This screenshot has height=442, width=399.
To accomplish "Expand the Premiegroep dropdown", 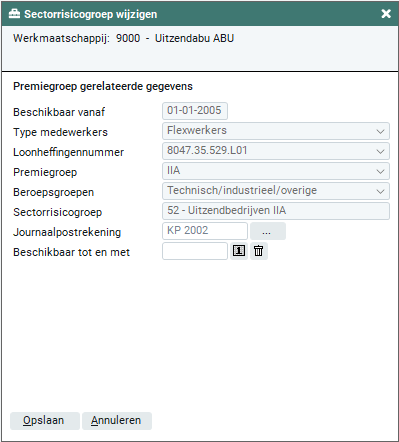I will (380, 171).
